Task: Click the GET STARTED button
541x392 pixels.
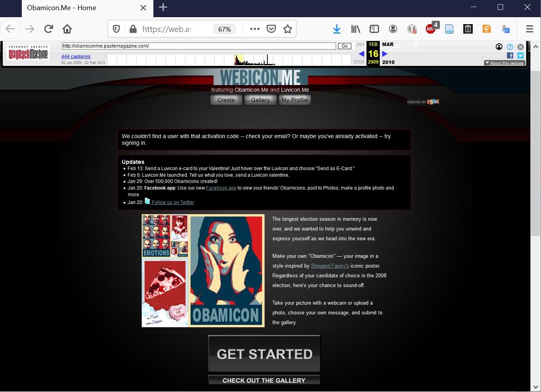Action: [264, 354]
